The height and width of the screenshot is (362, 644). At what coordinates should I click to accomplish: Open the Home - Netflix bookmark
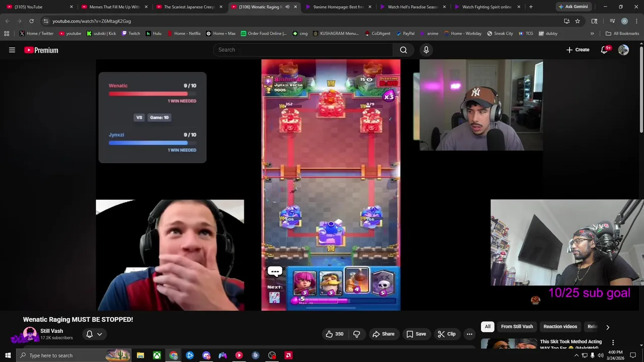(184, 34)
